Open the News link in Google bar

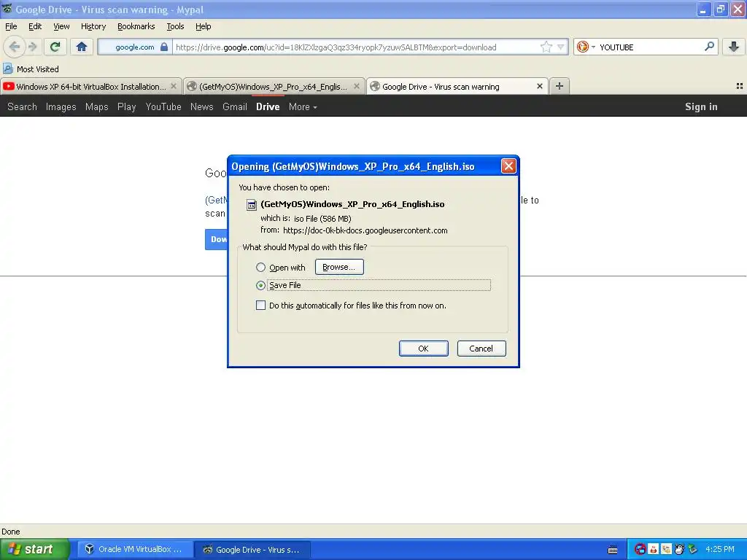coord(201,106)
